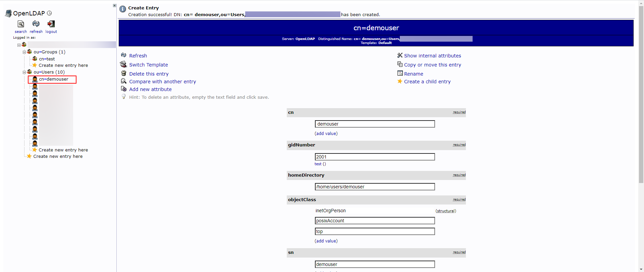Collapse the tree pane using top-right toggle
The image size is (644, 272).
click(114, 6)
